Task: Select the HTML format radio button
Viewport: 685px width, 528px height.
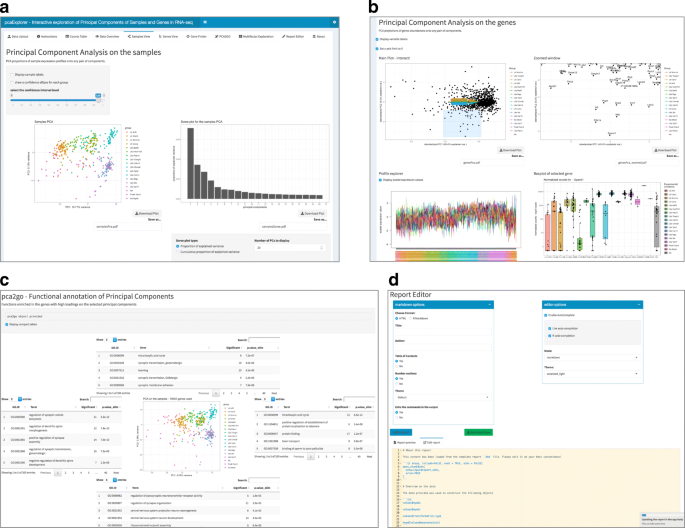Action: (397, 318)
